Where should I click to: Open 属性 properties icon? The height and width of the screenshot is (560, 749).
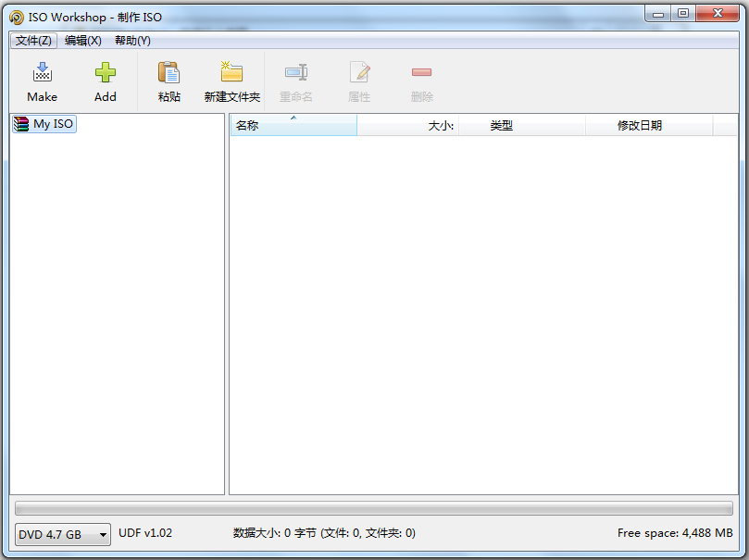[359, 72]
